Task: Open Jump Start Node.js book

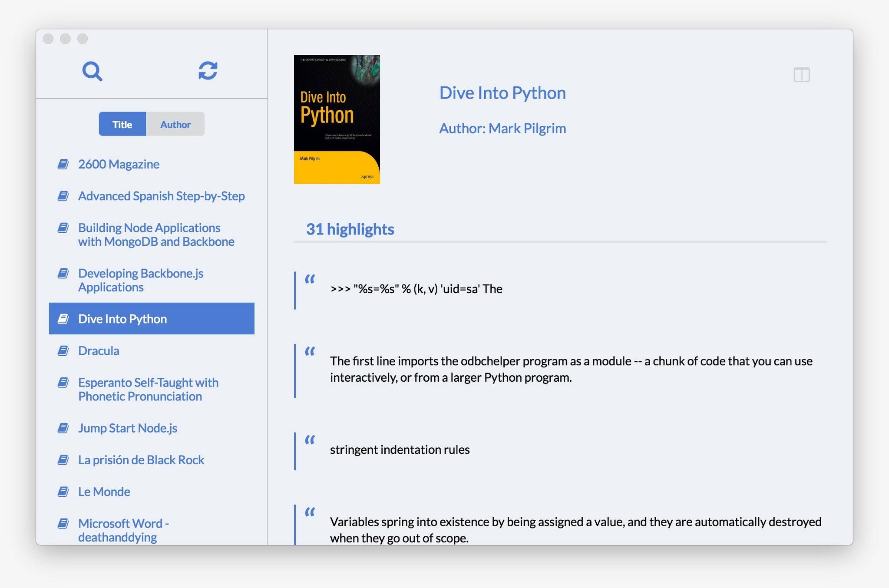Action: (x=152, y=428)
